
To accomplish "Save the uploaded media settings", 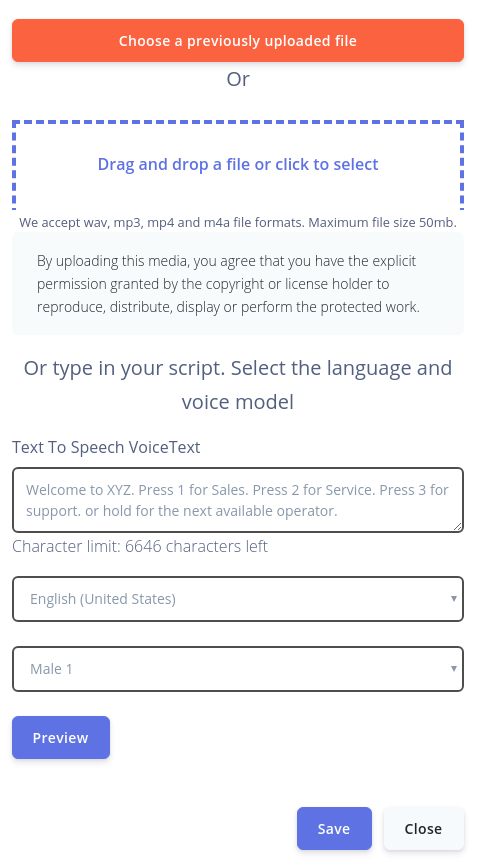I will pyautogui.click(x=334, y=828).
